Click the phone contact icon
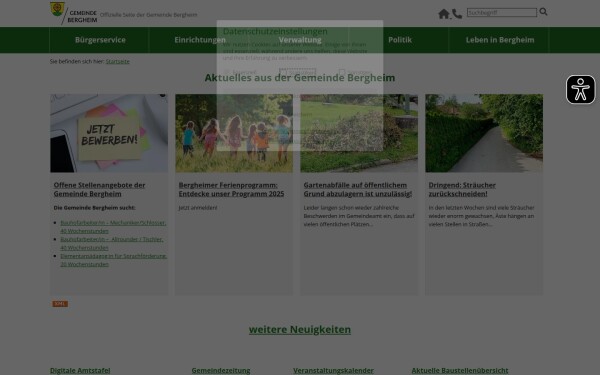Image resolution: width=600 pixels, height=375 pixels. [x=457, y=14]
